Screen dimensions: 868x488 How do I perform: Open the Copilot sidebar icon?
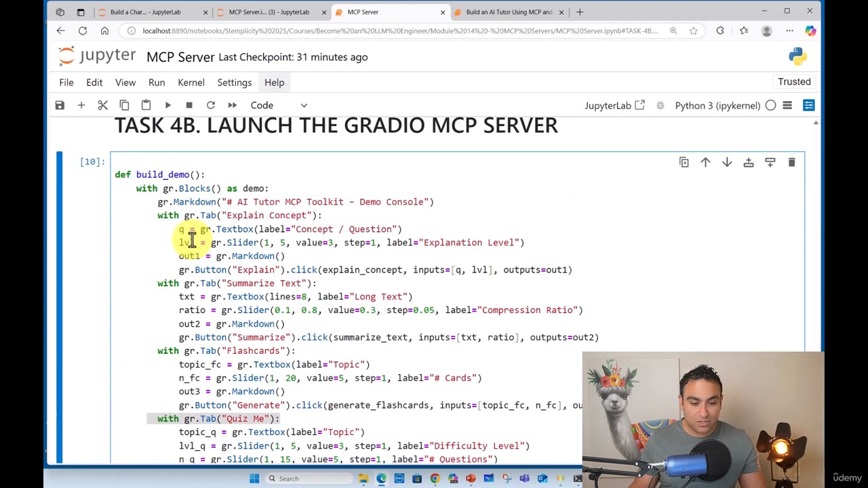[810, 30]
